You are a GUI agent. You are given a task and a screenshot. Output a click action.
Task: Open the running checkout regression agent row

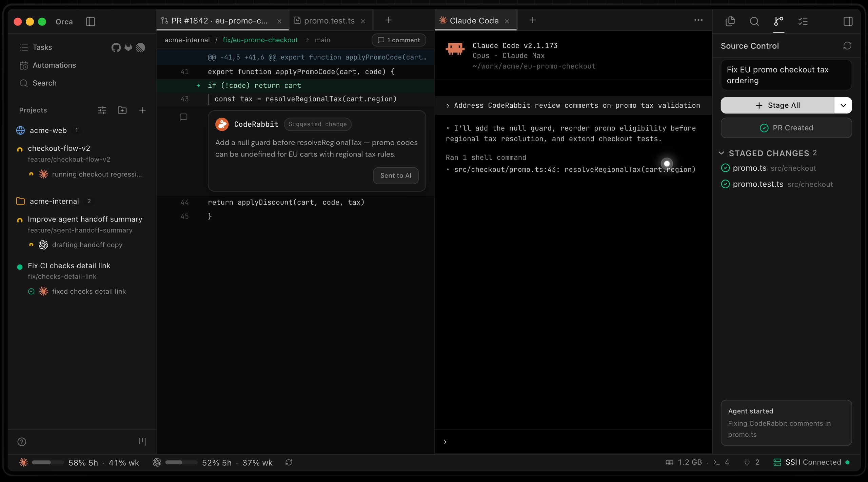(85, 174)
